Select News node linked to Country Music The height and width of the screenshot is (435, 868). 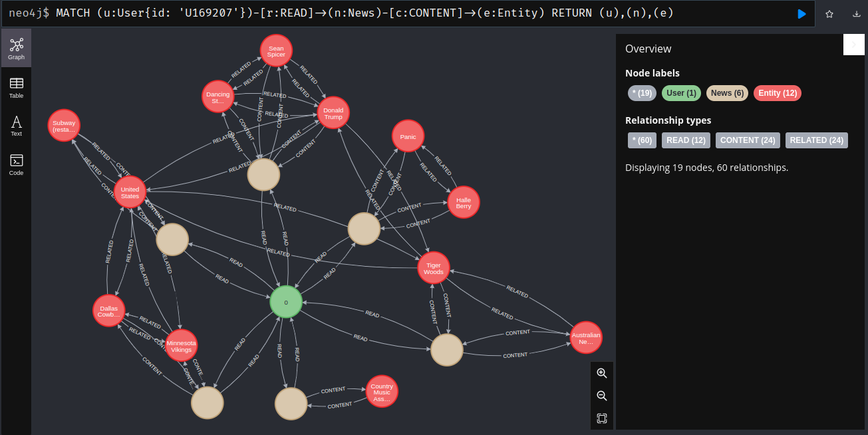point(291,403)
